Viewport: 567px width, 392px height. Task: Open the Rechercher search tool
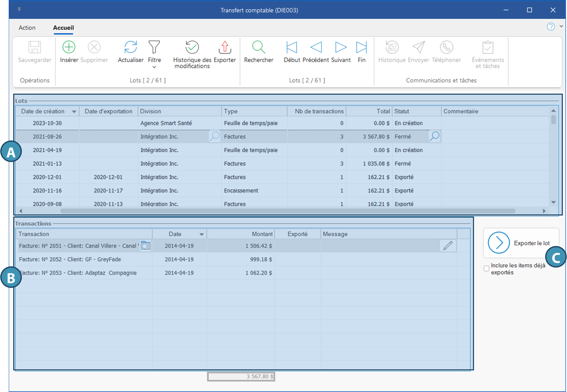258,47
